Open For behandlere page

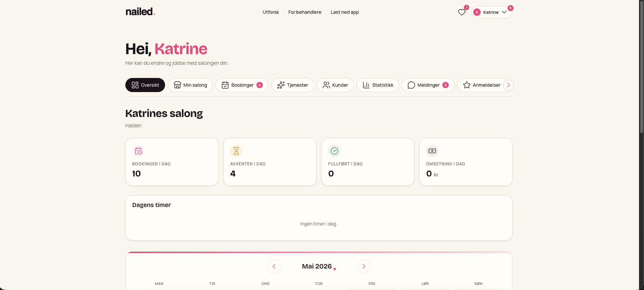coord(305,12)
